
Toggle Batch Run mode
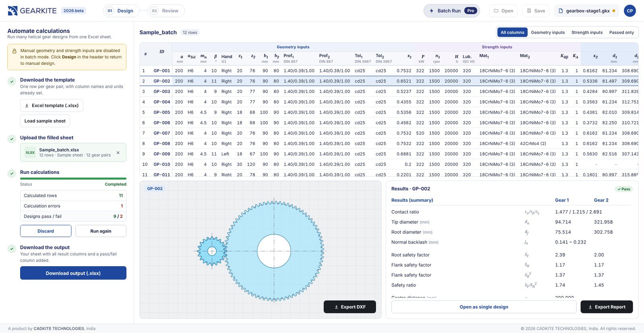coord(452,11)
